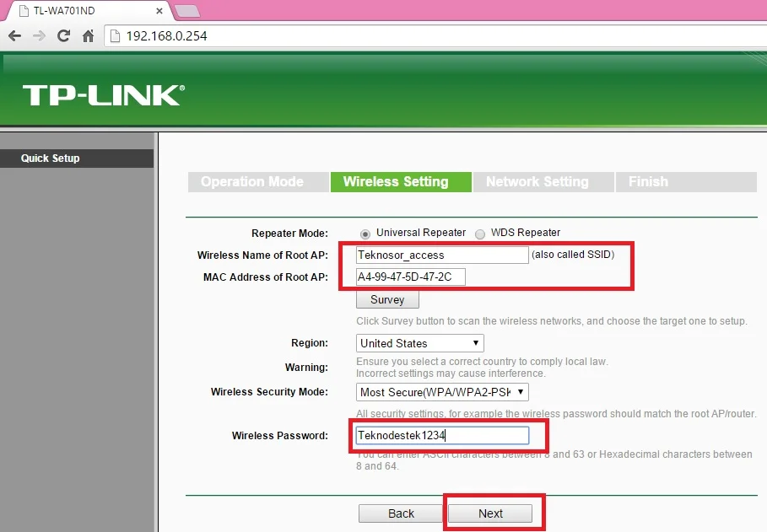Click the Wireless Password input field
The image size is (767, 532).
click(442, 435)
